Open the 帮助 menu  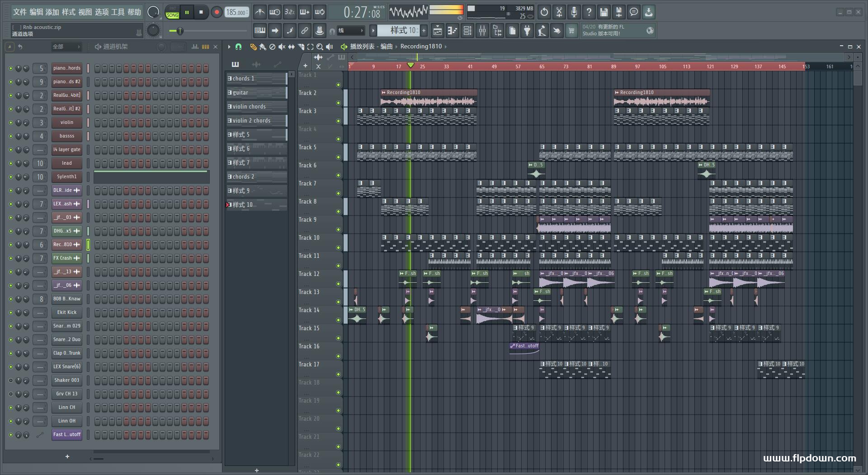click(x=134, y=12)
